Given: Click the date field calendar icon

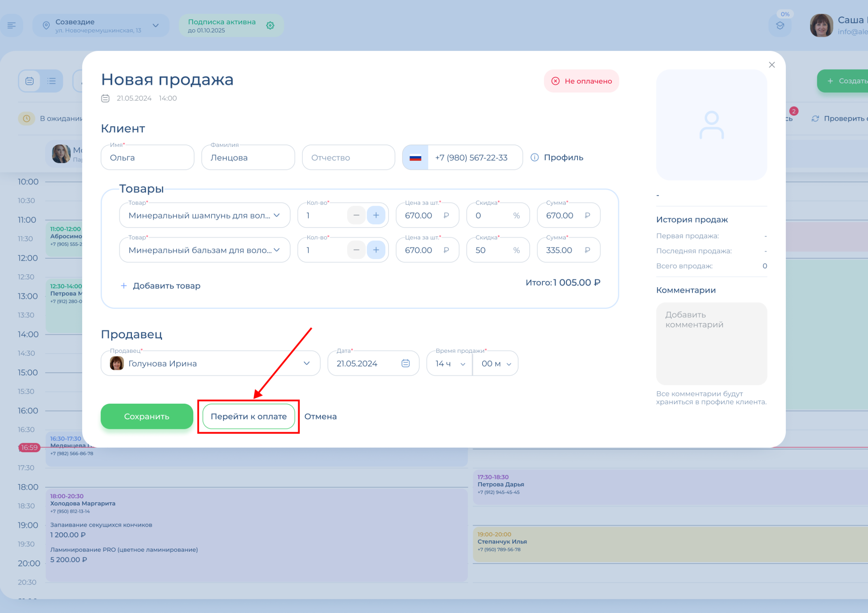Looking at the screenshot, I should [x=405, y=363].
